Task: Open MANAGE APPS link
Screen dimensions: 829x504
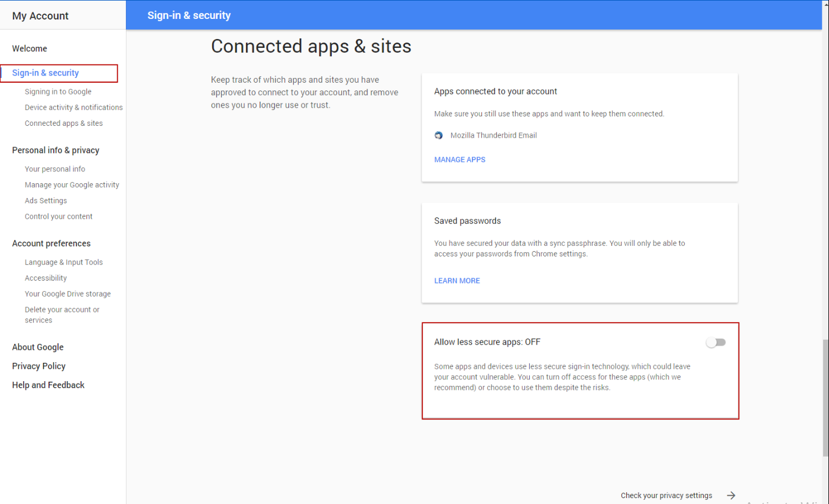Action: 459,160
